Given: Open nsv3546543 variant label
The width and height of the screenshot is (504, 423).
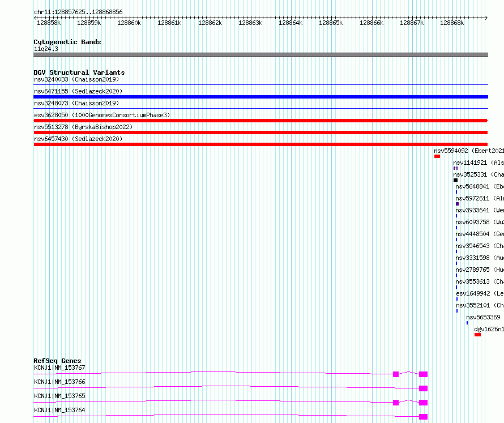Looking at the screenshot, I should tap(480, 246).
